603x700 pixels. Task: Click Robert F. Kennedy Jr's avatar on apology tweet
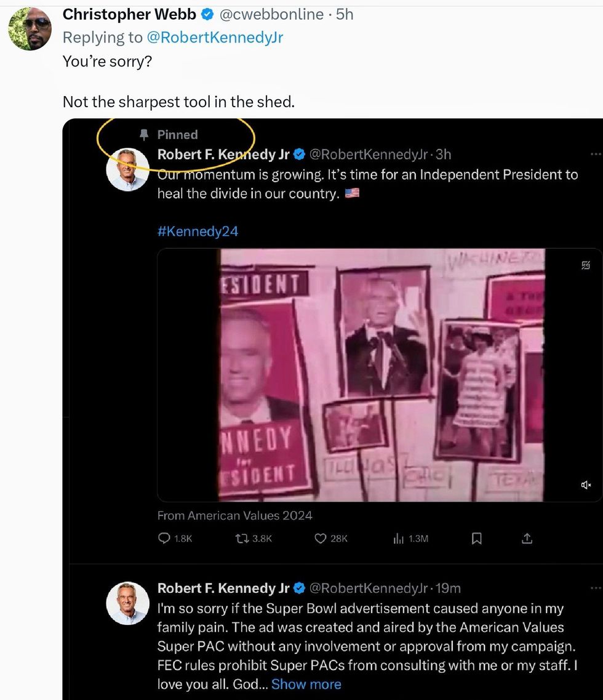click(128, 603)
